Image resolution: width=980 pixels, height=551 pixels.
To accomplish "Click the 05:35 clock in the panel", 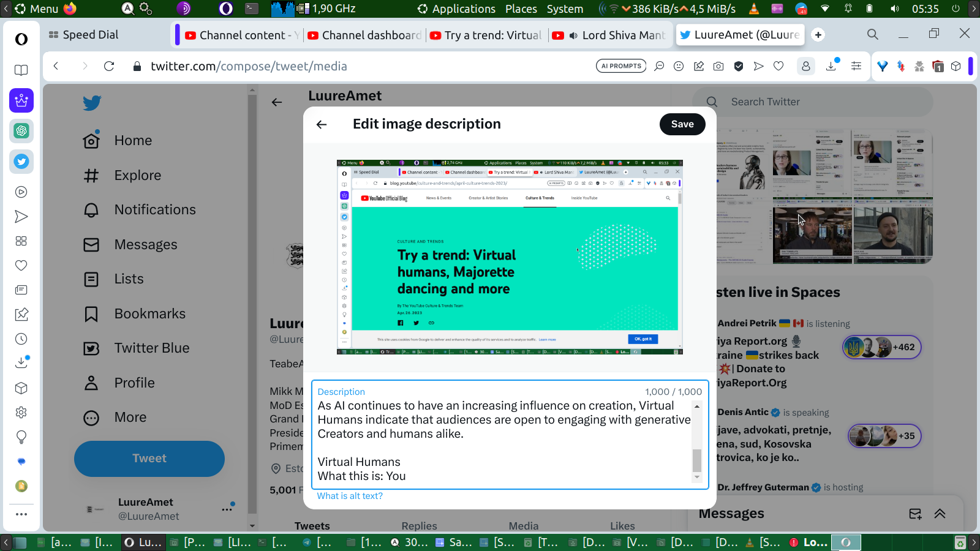I will coord(925,9).
